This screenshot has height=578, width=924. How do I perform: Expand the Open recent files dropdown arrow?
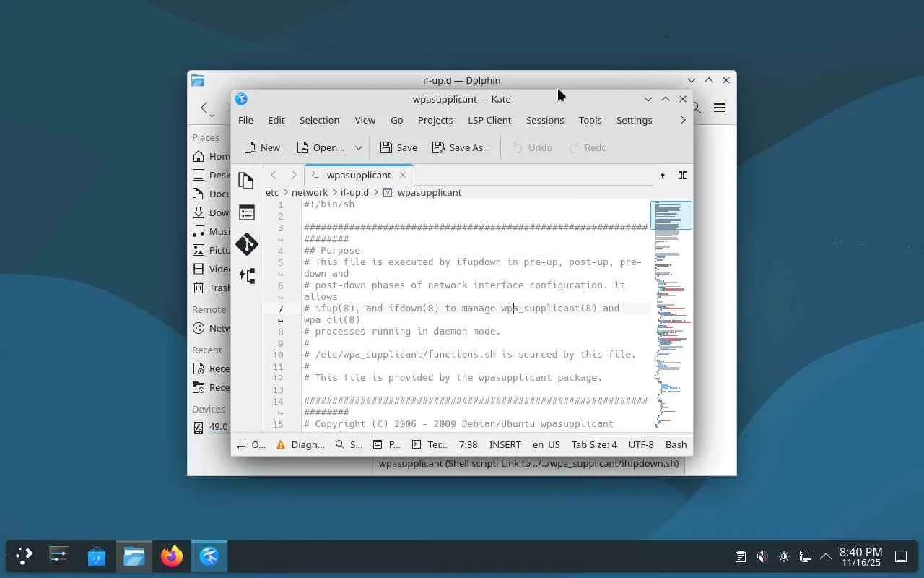(x=358, y=147)
